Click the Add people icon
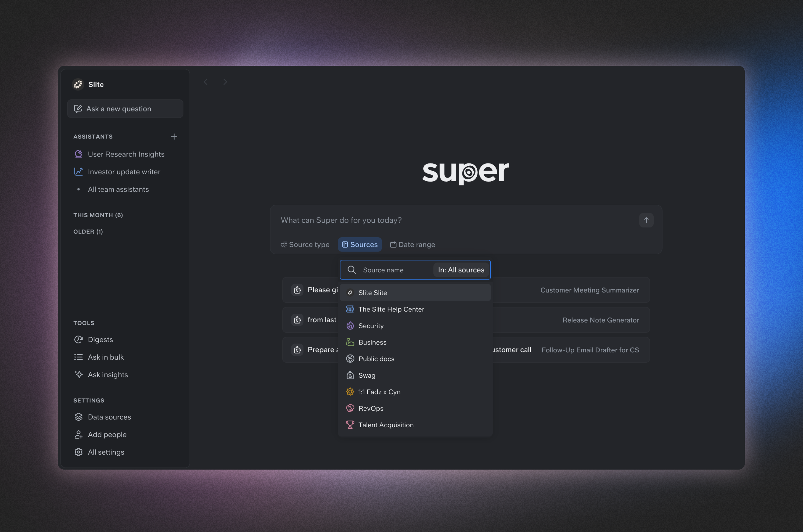The width and height of the screenshot is (803, 532). pos(78,435)
